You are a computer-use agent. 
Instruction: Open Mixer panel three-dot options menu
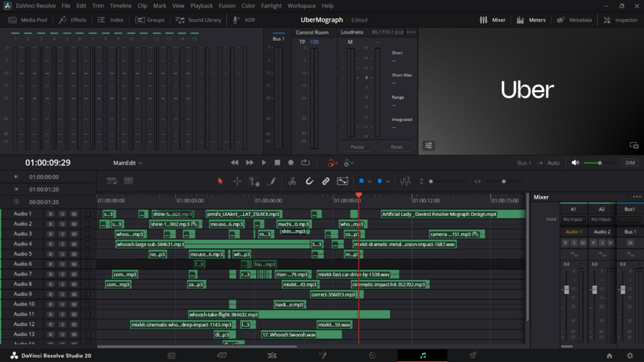pyautogui.click(x=636, y=197)
